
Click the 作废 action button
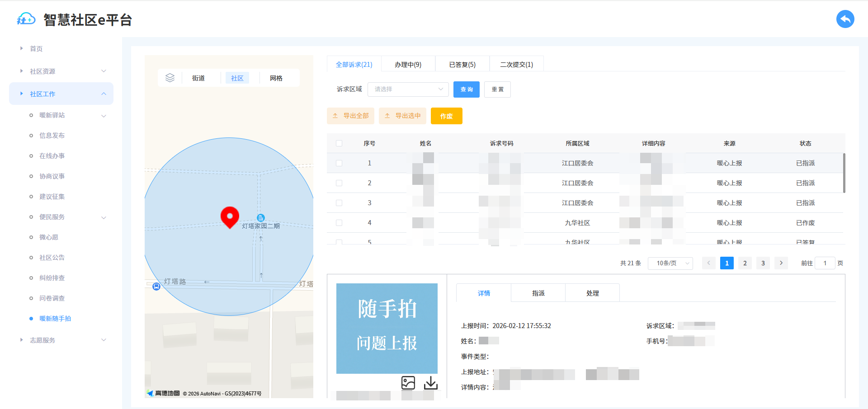446,116
